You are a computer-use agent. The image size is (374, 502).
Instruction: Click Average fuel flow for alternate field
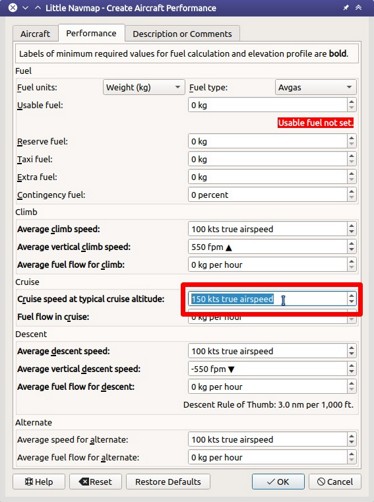(x=268, y=457)
